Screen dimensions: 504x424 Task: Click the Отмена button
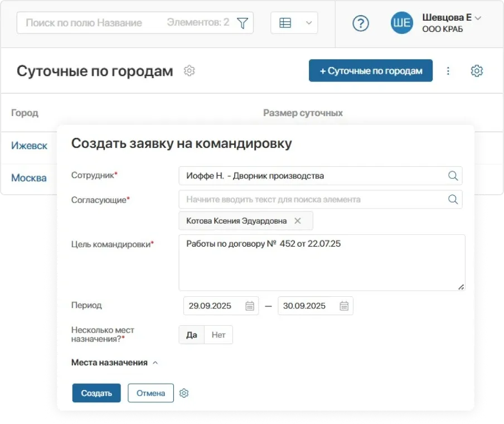(x=151, y=393)
